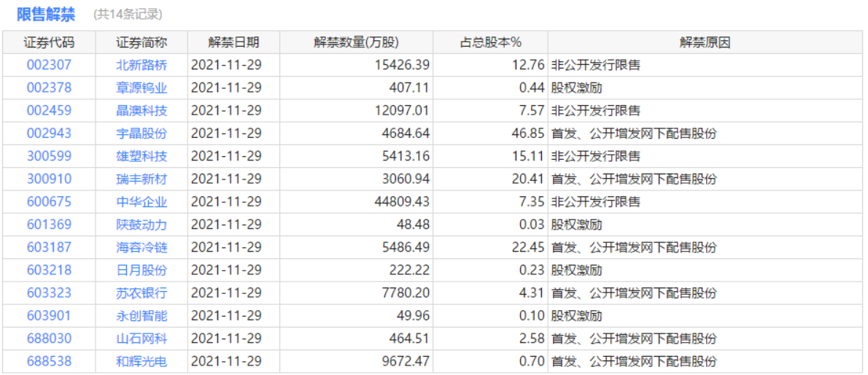This screenshot has height=375, width=868.
Task: Open stock code 603218 link
Action: 49,271
